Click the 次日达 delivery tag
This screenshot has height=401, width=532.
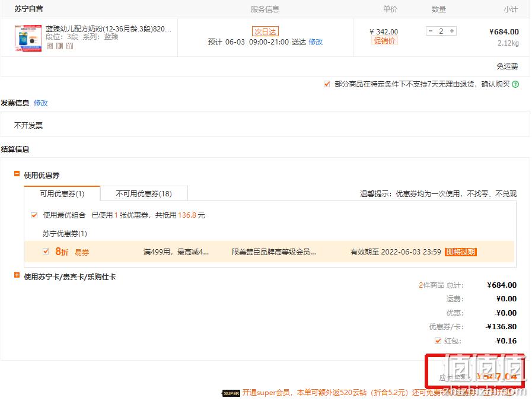[265, 31]
